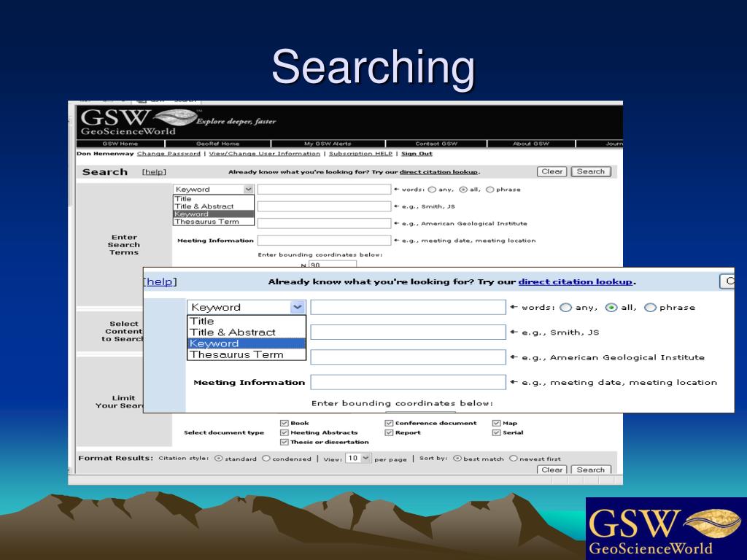Screen dimensions: 747x560
Task: Open My GSW Alerts nav item
Action: click(x=328, y=144)
